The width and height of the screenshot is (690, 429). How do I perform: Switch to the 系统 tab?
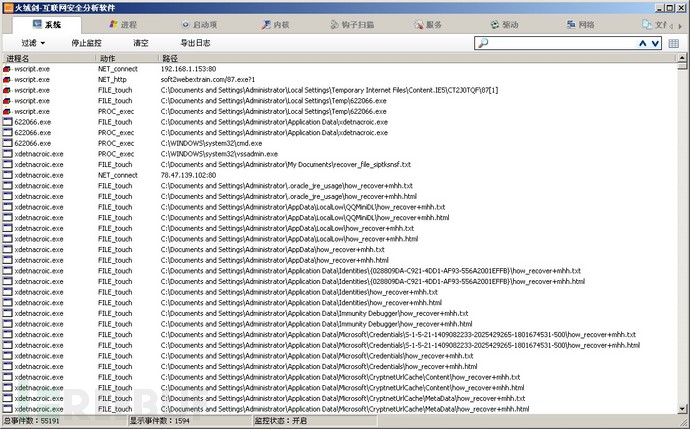click(47, 25)
